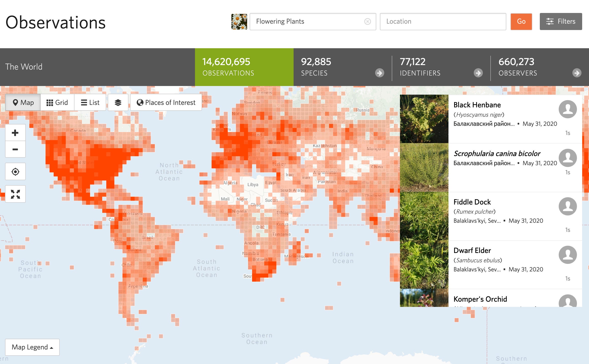Zoom out of the map

pyautogui.click(x=15, y=149)
